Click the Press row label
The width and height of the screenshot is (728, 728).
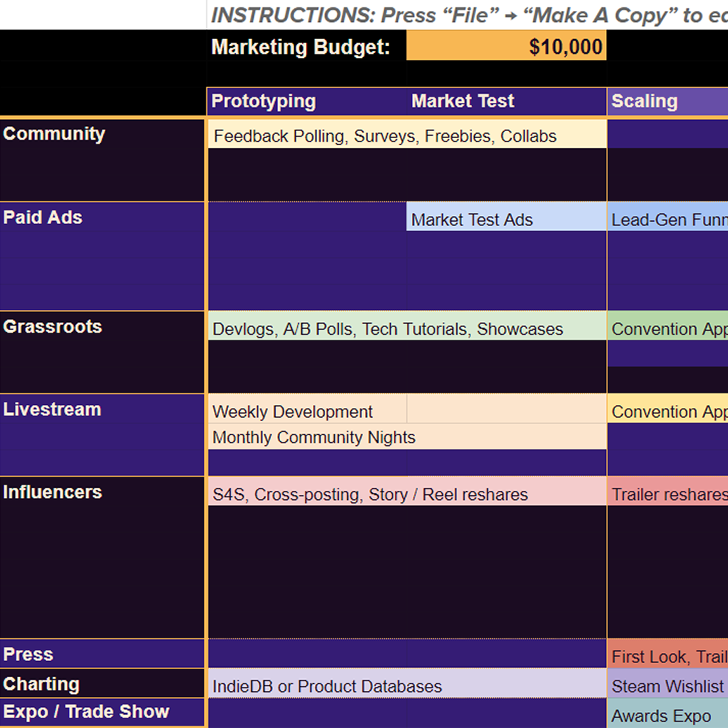(102, 653)
